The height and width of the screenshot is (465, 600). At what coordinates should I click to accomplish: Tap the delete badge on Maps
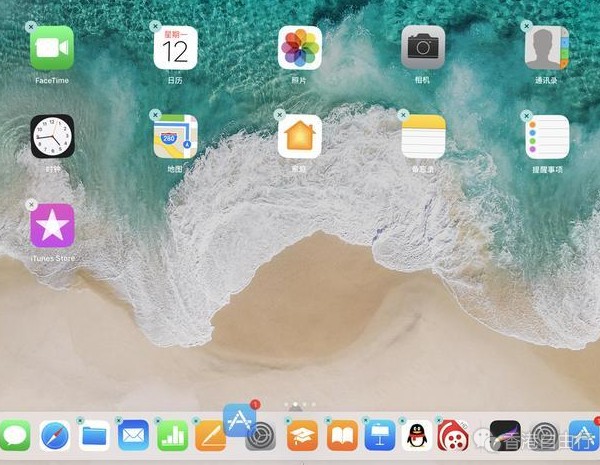(x=155, y=114)
